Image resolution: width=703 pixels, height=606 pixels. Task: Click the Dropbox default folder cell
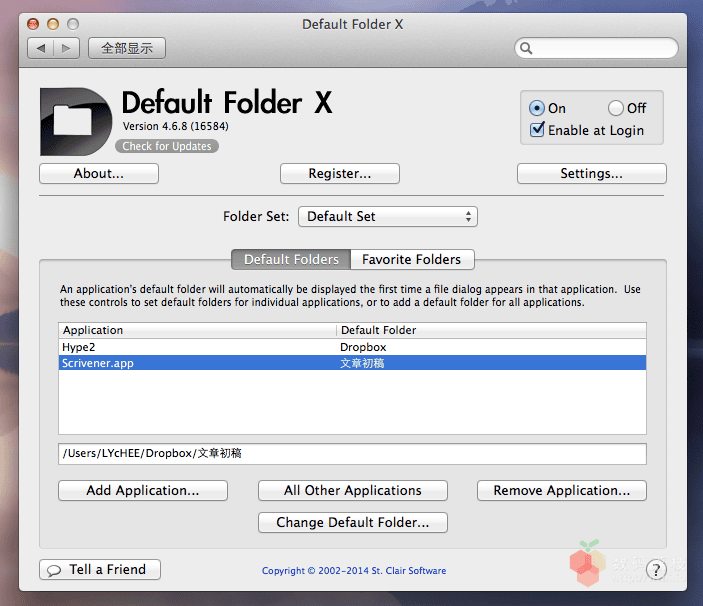click(x=363, y=347)
